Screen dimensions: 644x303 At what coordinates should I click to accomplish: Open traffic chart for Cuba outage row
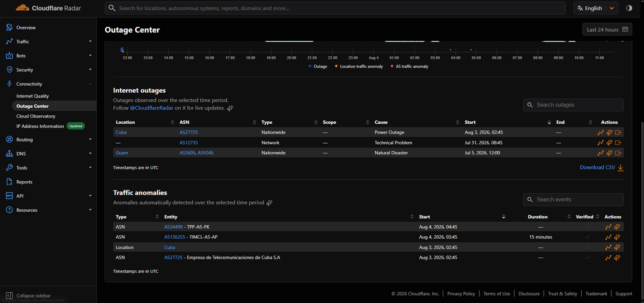click(x=601, y=132)
